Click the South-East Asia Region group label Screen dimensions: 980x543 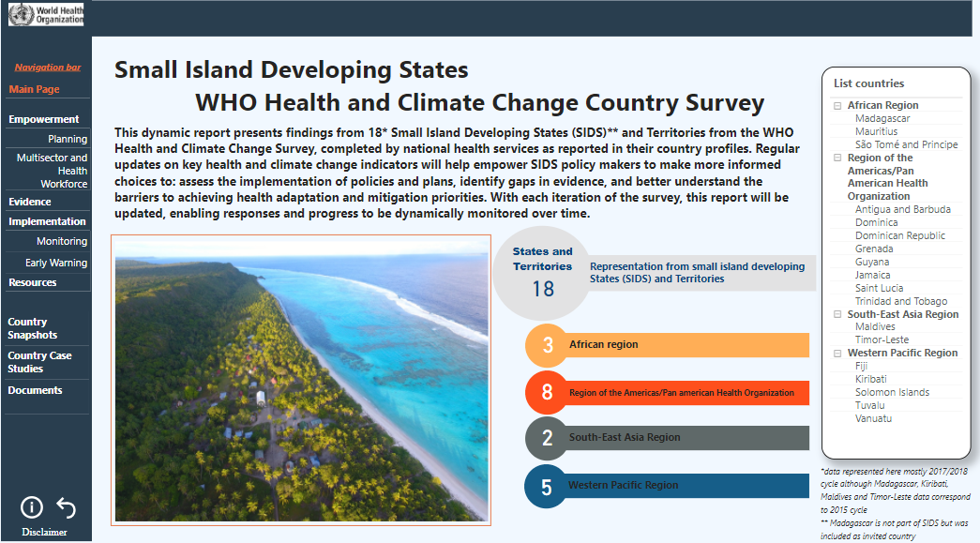[x=902, y=314]
